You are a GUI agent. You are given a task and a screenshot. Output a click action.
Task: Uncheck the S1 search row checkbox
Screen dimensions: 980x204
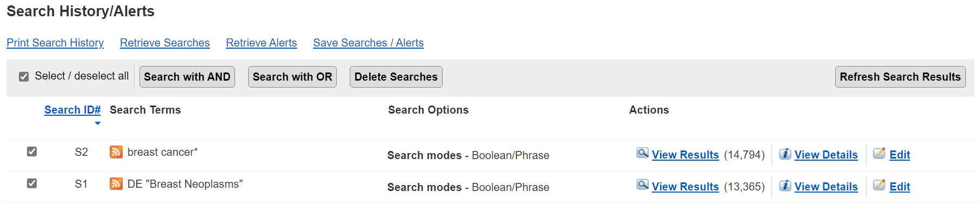pos(32,183)
